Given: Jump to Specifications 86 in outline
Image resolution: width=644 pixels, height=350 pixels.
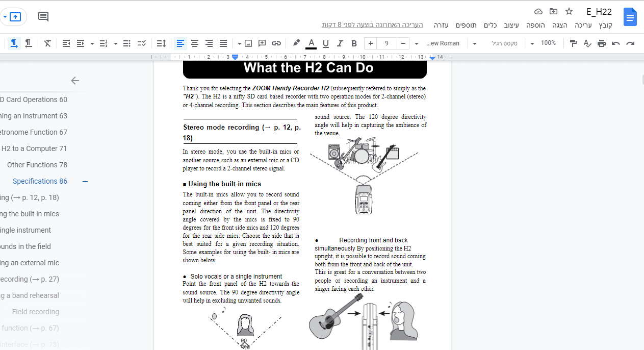Looking at the screenshot, I should (40, 181).
